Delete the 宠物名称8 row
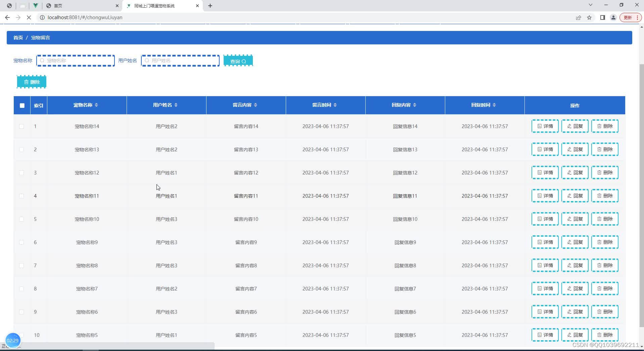644x351 pixels. click(605, 265)
